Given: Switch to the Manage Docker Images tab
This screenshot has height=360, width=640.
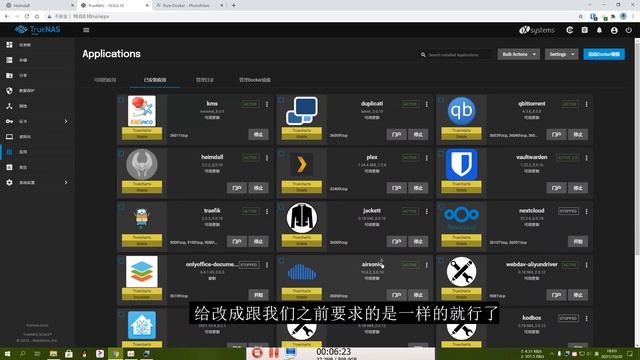Looking at the screenshot, I should coord(255,80).
